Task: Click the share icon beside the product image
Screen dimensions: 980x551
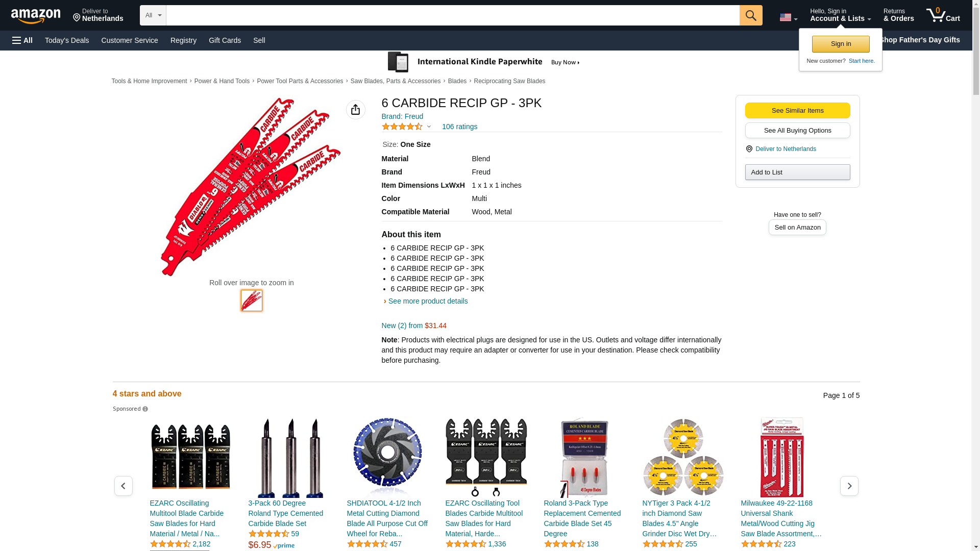Action: 355,110
